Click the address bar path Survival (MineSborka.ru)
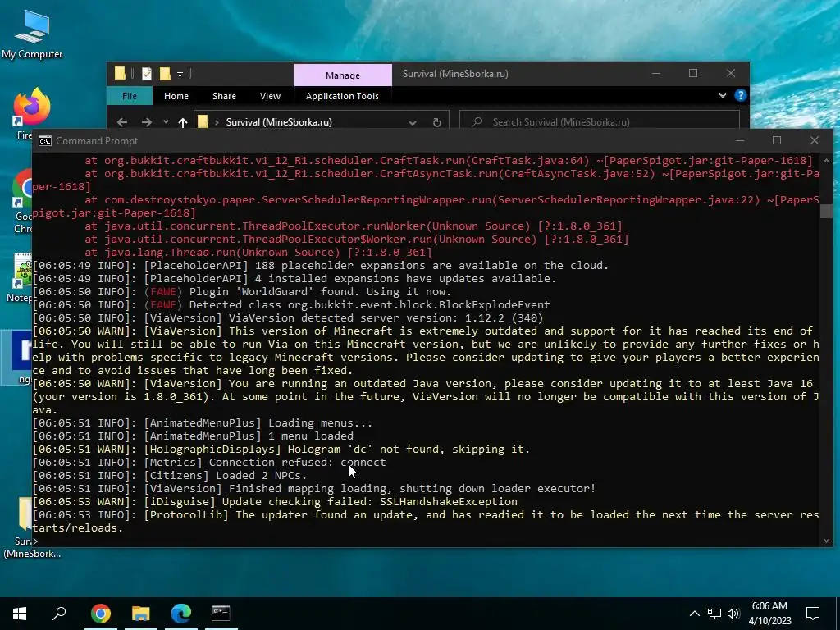840x630 pixels. (x=279, y=122)
